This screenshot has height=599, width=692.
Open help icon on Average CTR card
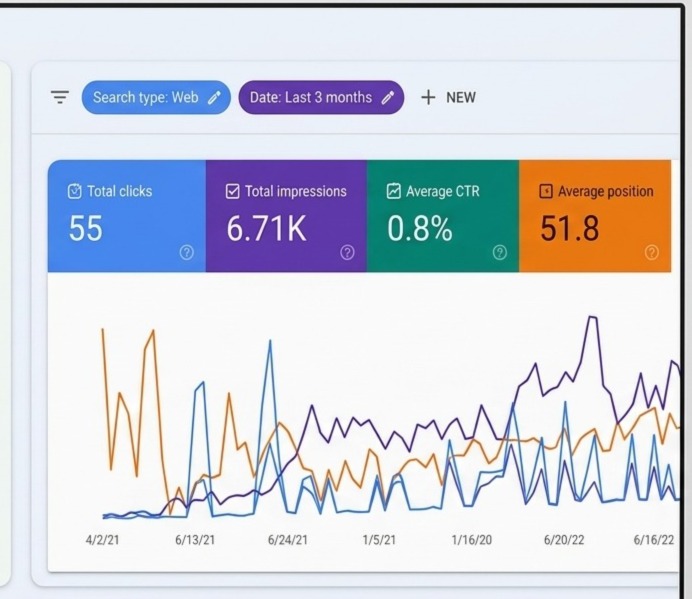click(x=500, y=252)
